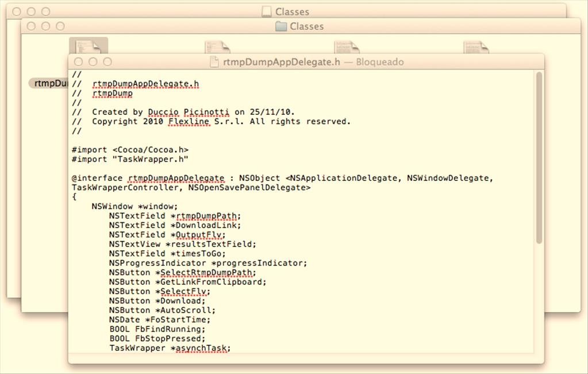
Task: Click the 'NSButton *SelectFlv;' line
Action: pyautogui.click(x=160, y=291)
